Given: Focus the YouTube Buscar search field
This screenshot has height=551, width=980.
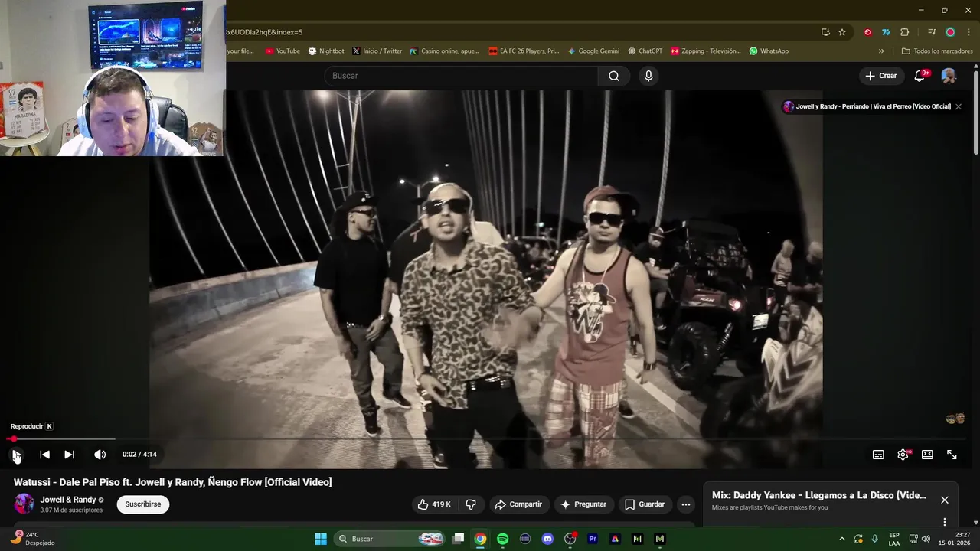Looking at the screenshot, I should click(461, 76).
